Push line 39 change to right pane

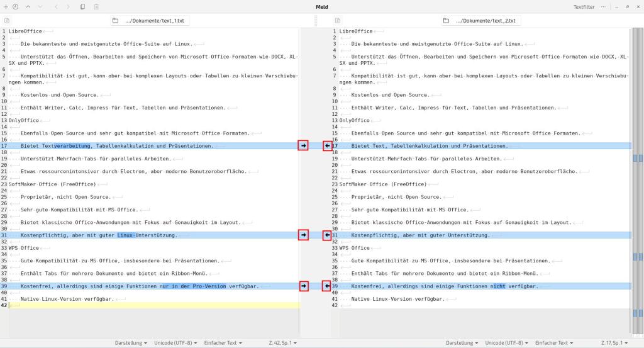(x=303, y=286)
